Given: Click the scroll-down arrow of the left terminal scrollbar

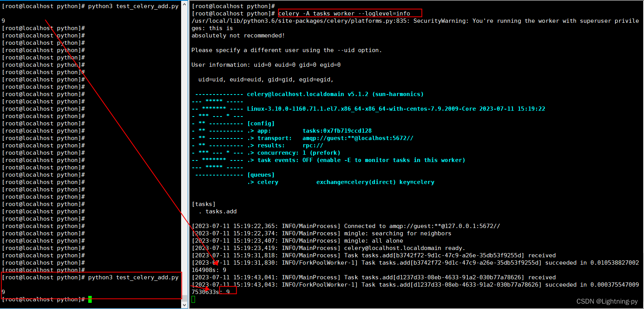Looking at the screenshot, I should [184, 305].
